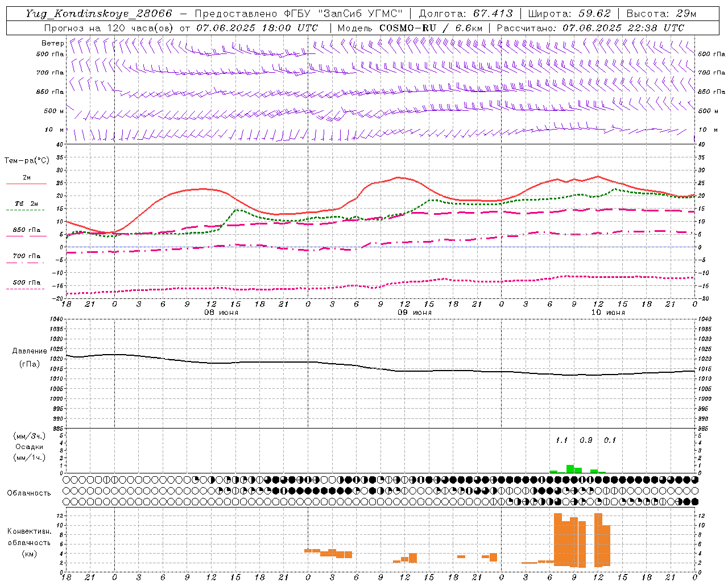The height and width of the screenshot is (582, 728).
Task: Click the dashed legend line under Td 2м
Action: click(25, 210)
